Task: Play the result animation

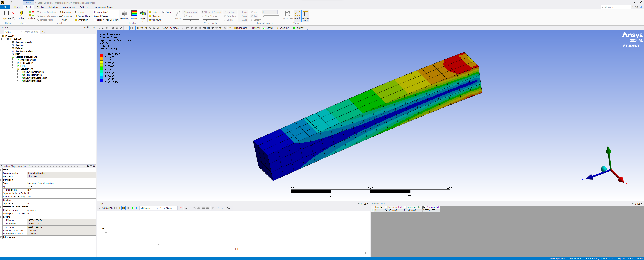Action: [x=119, y=208]
